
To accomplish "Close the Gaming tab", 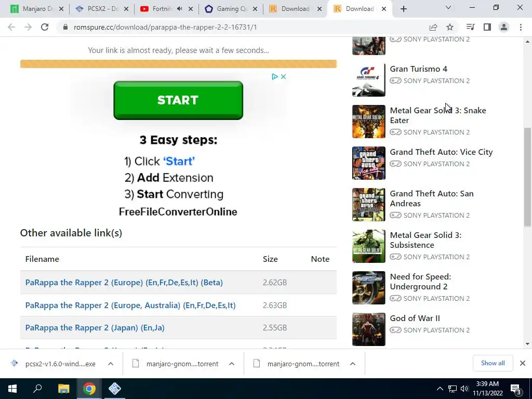I will click(x=255, y=9).
